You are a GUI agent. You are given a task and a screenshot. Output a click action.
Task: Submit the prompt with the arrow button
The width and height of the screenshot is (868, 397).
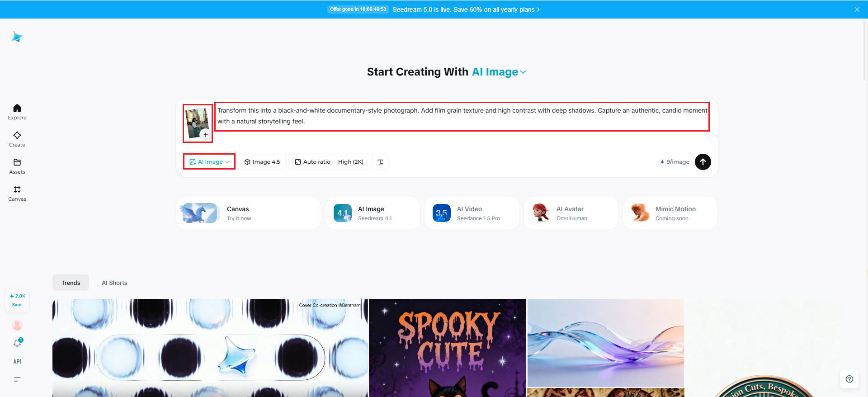[x=703, y=162]
